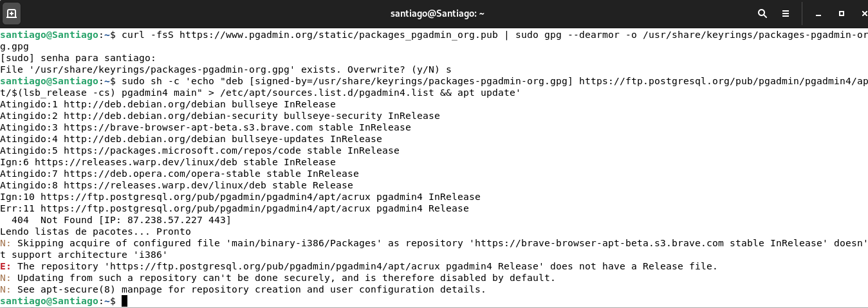Click the cursor block at last prompt

point(124,301)
